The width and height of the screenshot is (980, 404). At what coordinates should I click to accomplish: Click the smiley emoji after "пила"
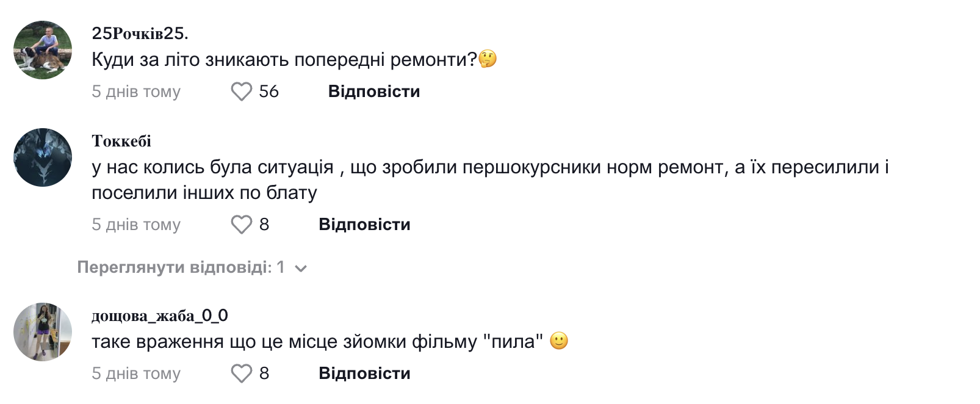coord(559,341)
